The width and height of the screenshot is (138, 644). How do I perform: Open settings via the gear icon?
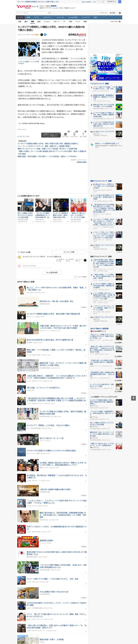tap(120, 13)
